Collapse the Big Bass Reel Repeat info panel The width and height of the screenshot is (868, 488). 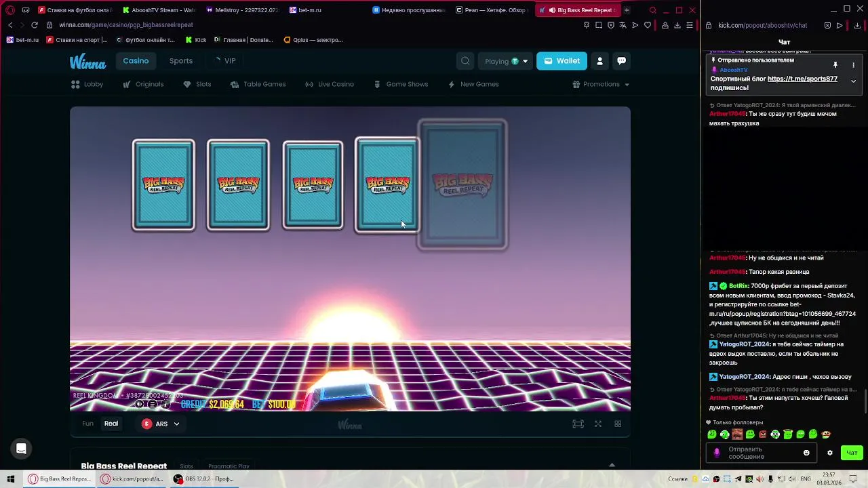click(612, 465)
